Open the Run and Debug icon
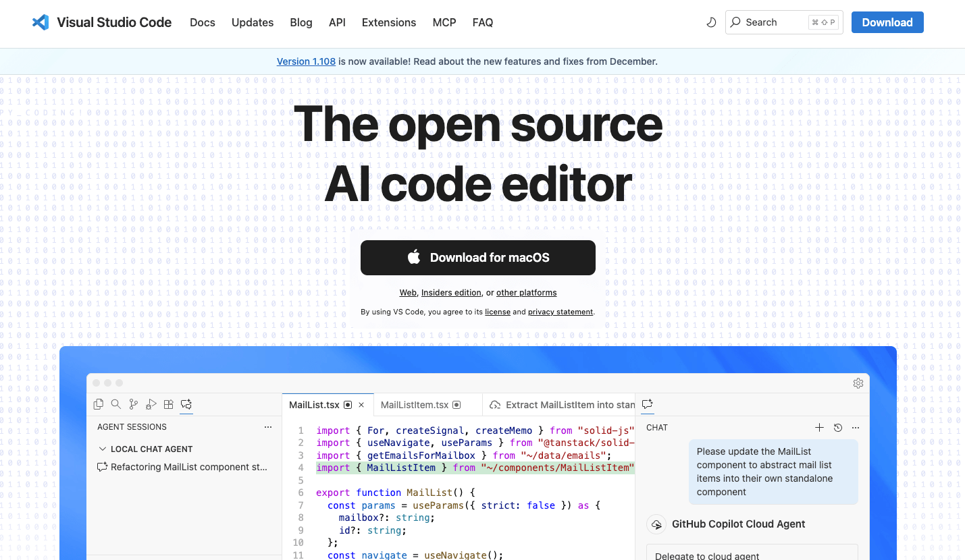The height and width of the screenshot is (560, 965). pos(151,404)
